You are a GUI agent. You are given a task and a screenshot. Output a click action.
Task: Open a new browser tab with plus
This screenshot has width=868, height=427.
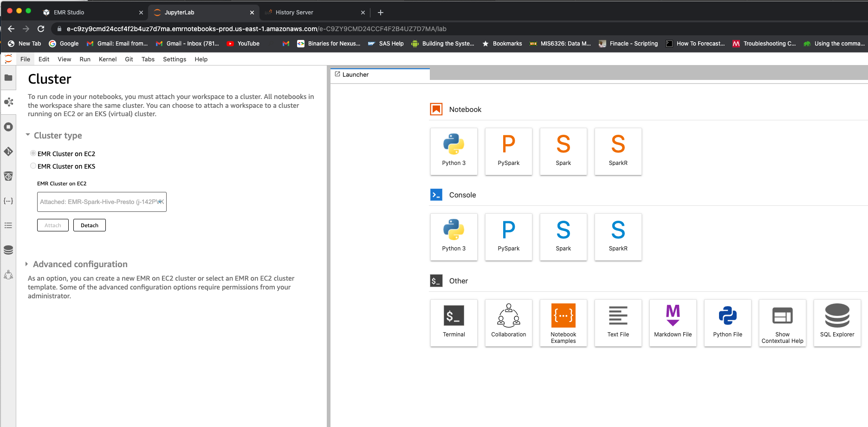click(x=381, y=13)
